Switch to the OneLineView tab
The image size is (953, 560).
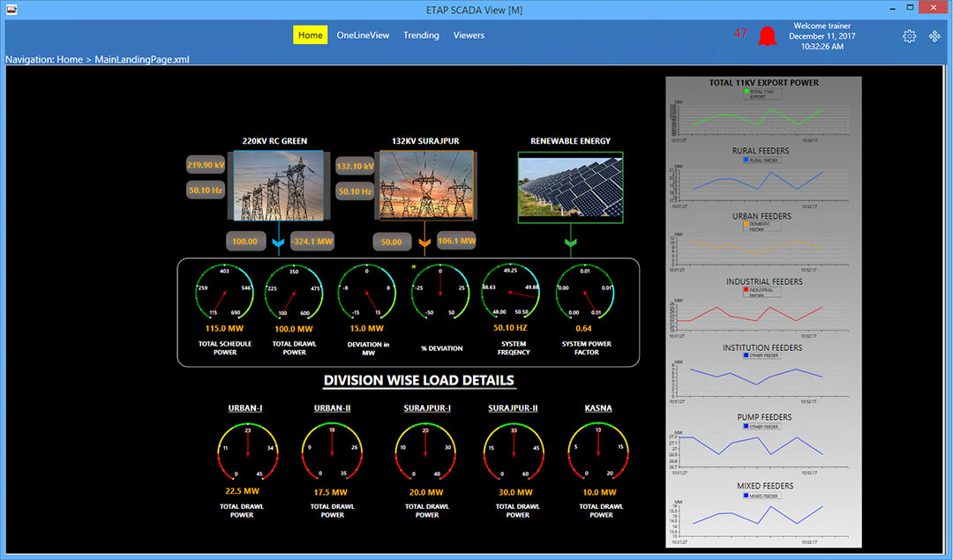click(x=363, y=35)
